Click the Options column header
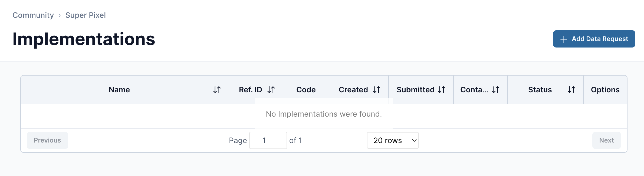 605,90
